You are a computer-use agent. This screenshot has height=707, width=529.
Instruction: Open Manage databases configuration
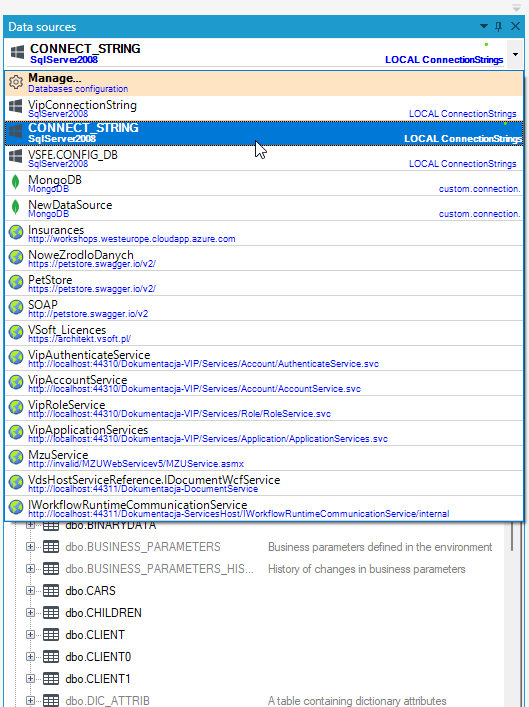264,83
